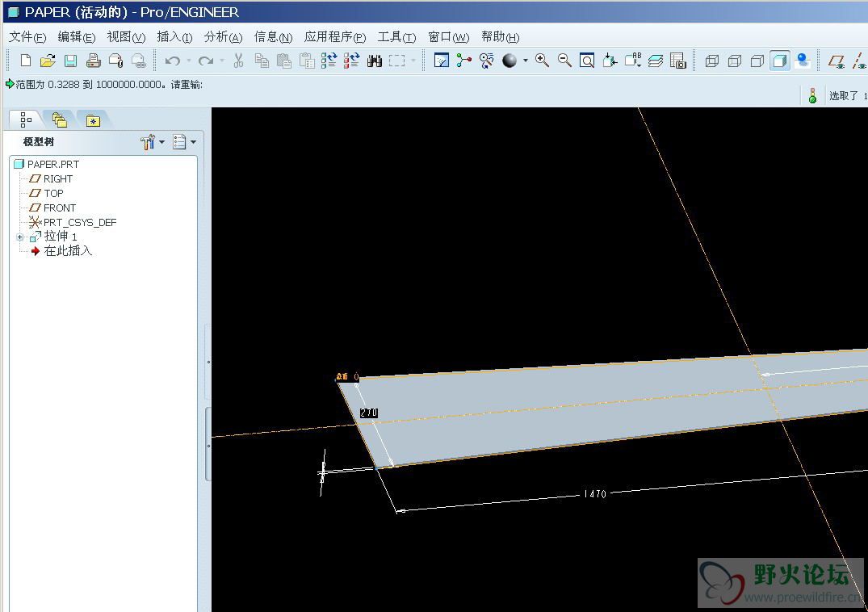868x612 pixels.
Task: Toggle datum axes display
Action: tap(860, 61)
